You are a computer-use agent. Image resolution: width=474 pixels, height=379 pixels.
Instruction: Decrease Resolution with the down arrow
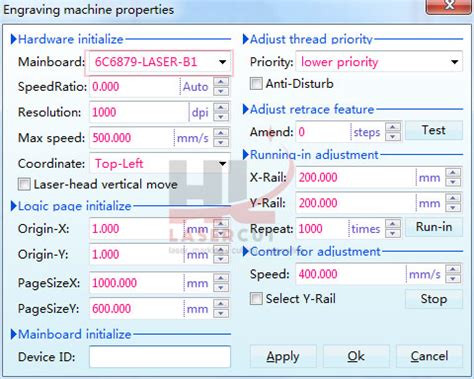tap(221, 117)
